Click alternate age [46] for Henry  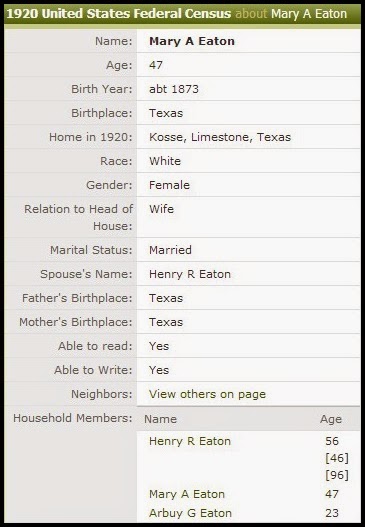click(337, 458)
